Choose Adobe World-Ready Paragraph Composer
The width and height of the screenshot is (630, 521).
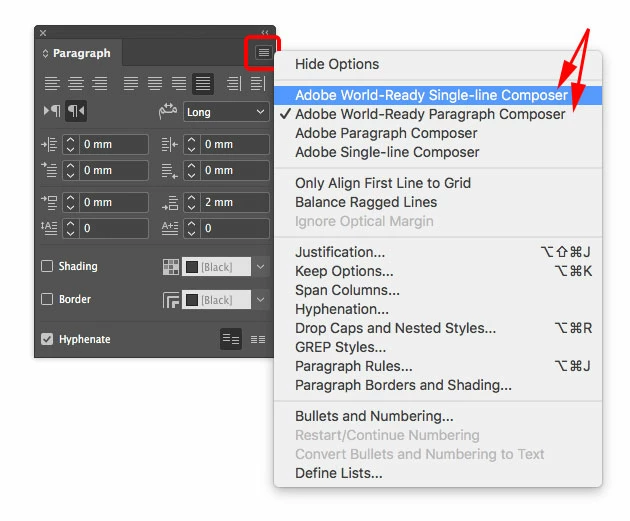point(438,114)
